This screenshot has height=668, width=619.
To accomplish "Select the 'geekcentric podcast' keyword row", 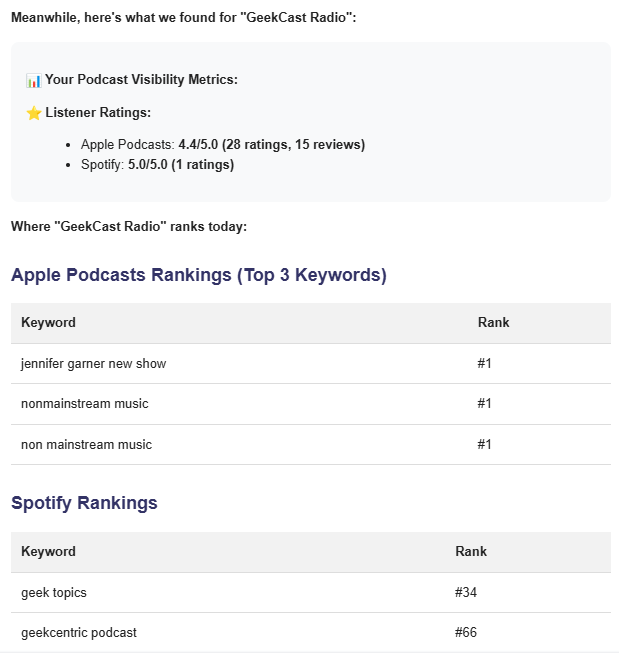I will (x=311, y=633).
